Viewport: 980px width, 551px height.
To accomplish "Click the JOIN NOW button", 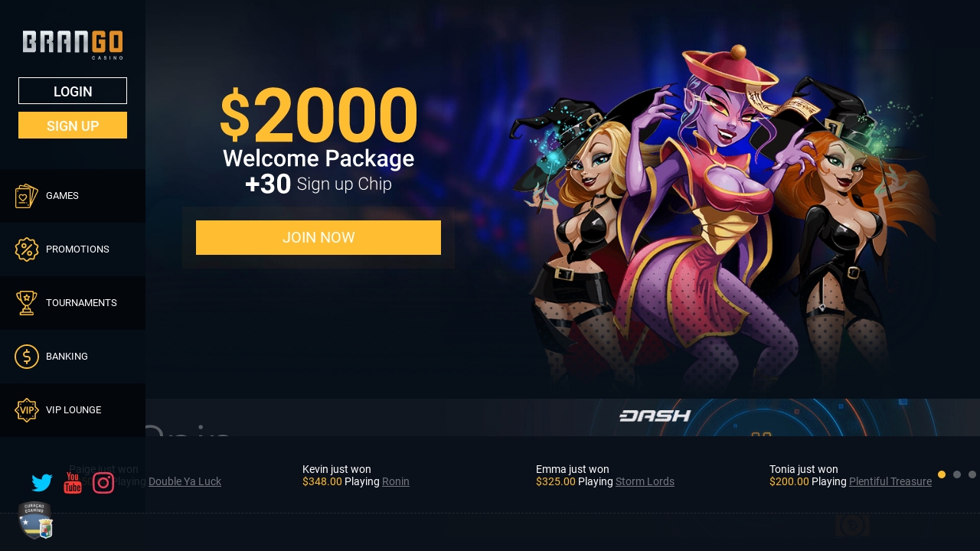I will coord(318,237).
